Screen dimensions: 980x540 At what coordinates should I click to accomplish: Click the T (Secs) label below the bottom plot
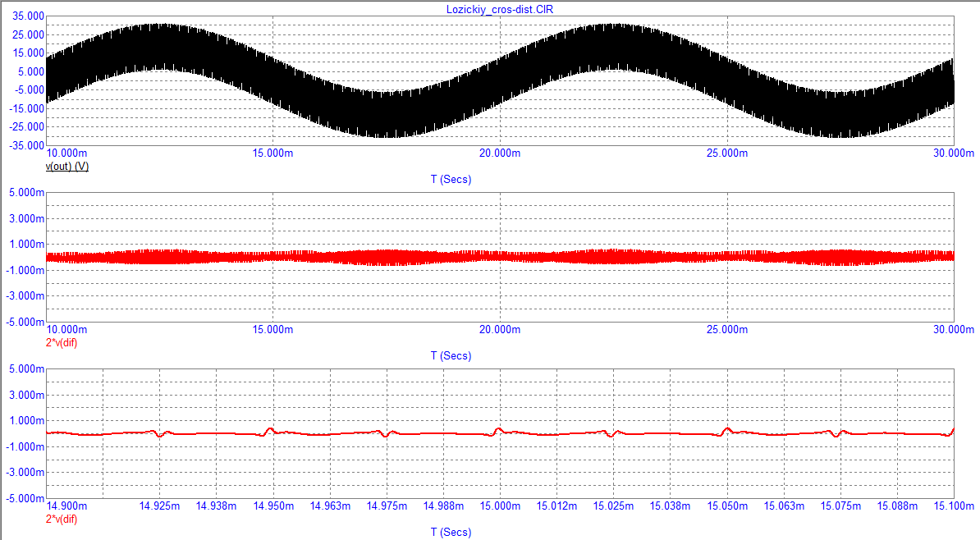[x=451, y=532]
